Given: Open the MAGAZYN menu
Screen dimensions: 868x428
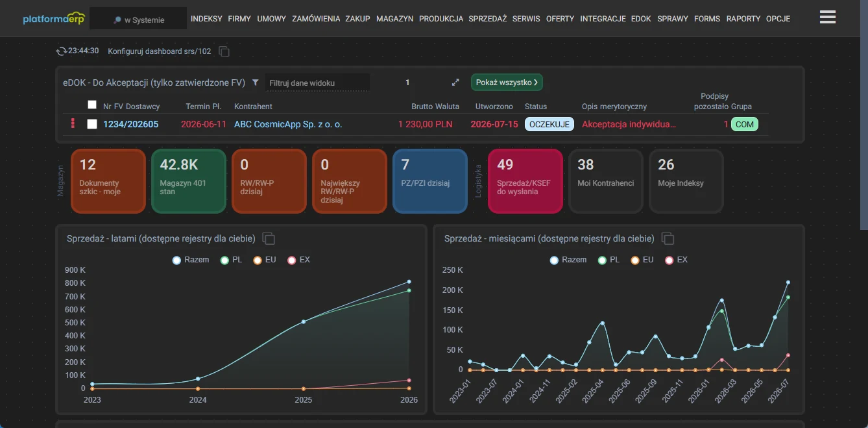Looking at the screenshot, I should tap(394, 19).
